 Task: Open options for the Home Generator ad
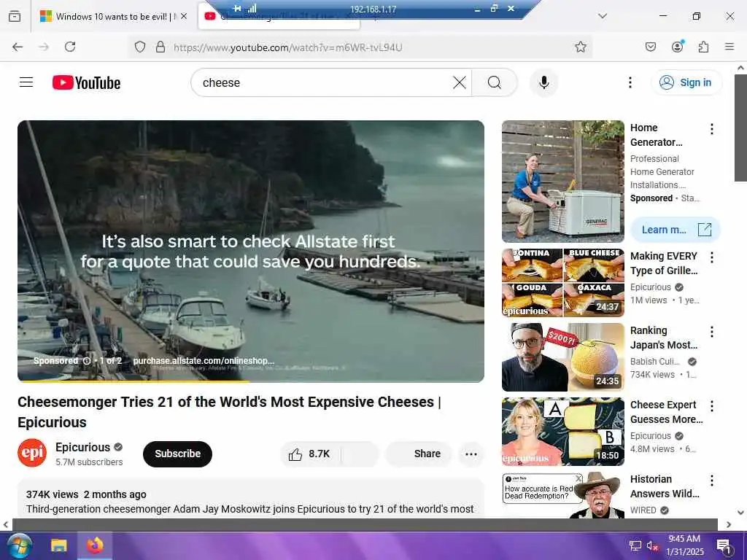coord(712,129)
